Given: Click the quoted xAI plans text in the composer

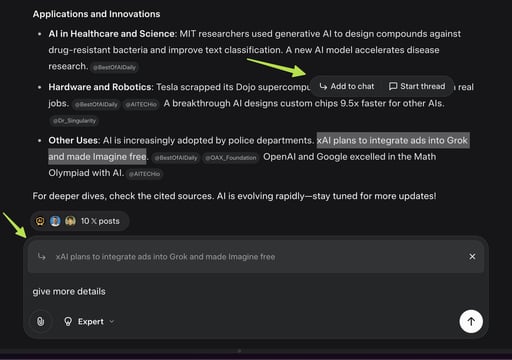Looking at the screenshot, I should (x=165, y=257).
